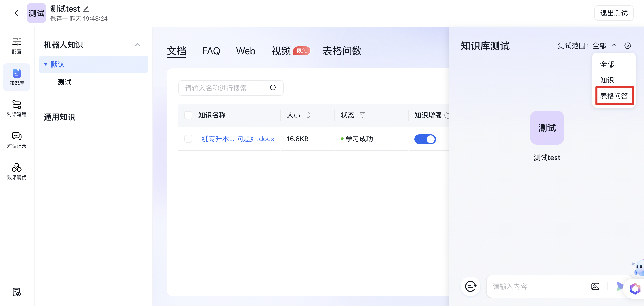Click the image upload icon in chat input
This screenshot has height=306, width=644.
click(x=595, y=286)
